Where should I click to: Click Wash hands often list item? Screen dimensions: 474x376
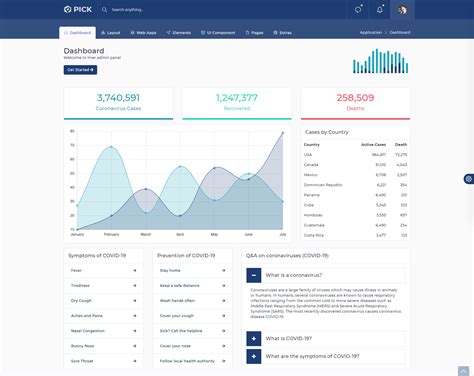(x=192, y=301)
